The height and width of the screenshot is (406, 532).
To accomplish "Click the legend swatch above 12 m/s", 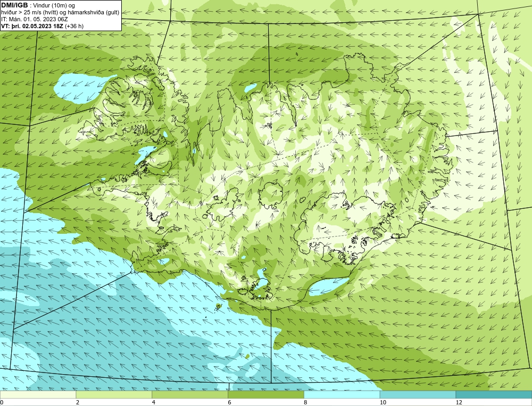I will pyautogui.click(x=494, y=394).
